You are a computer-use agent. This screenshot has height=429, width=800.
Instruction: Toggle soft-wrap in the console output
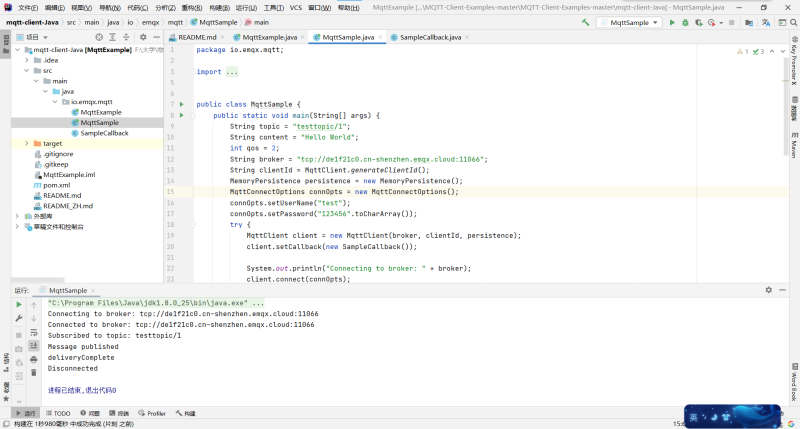point(34,333)
